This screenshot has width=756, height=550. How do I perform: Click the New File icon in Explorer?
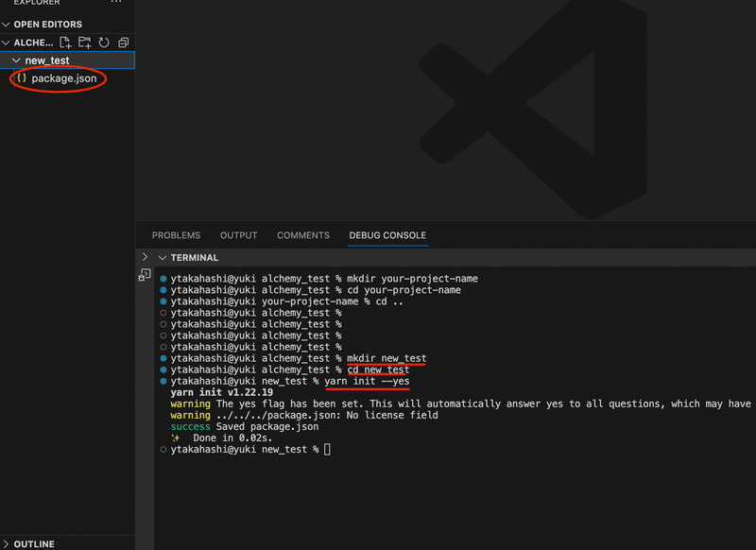(x=67, y=43)
